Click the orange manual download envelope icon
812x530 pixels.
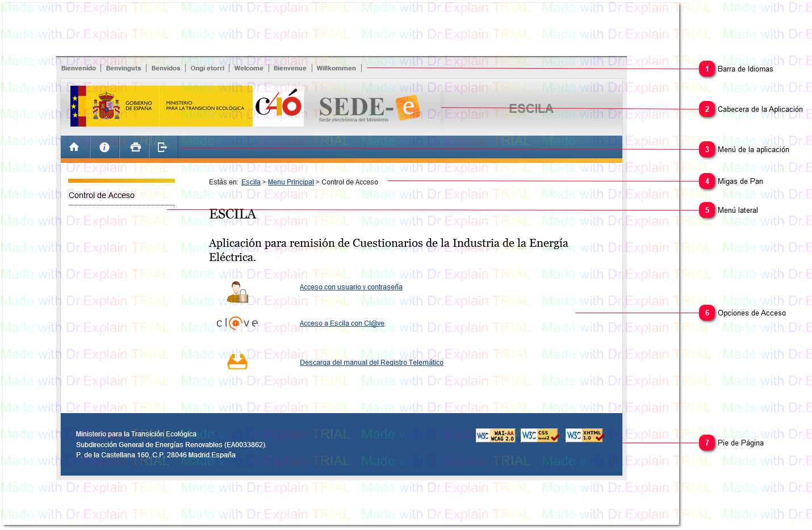tap(237, 362)
